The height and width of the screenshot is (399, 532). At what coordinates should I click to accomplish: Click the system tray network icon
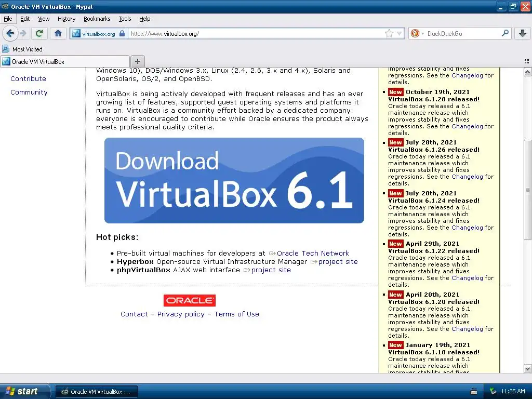(x=493, y=391)
